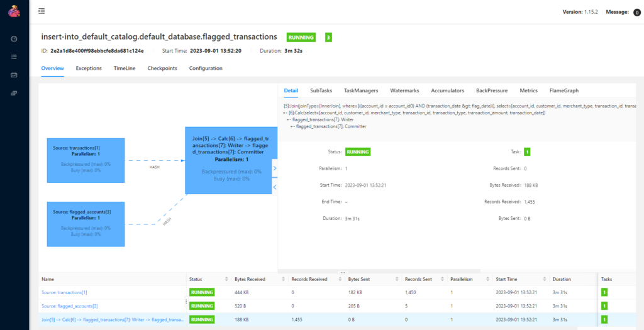Open the BackPressure tab
The height and width of the screenshot is (330, 644).
(x=492, y=91)
